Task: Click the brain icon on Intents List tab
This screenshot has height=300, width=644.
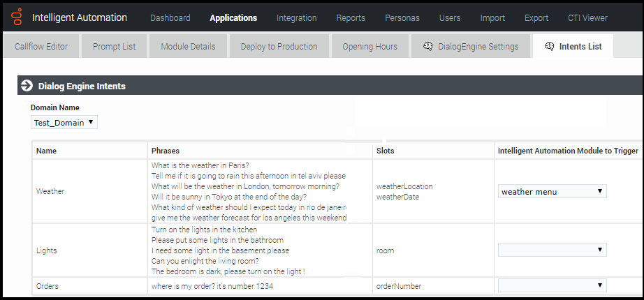Action: tap(549, 47)
